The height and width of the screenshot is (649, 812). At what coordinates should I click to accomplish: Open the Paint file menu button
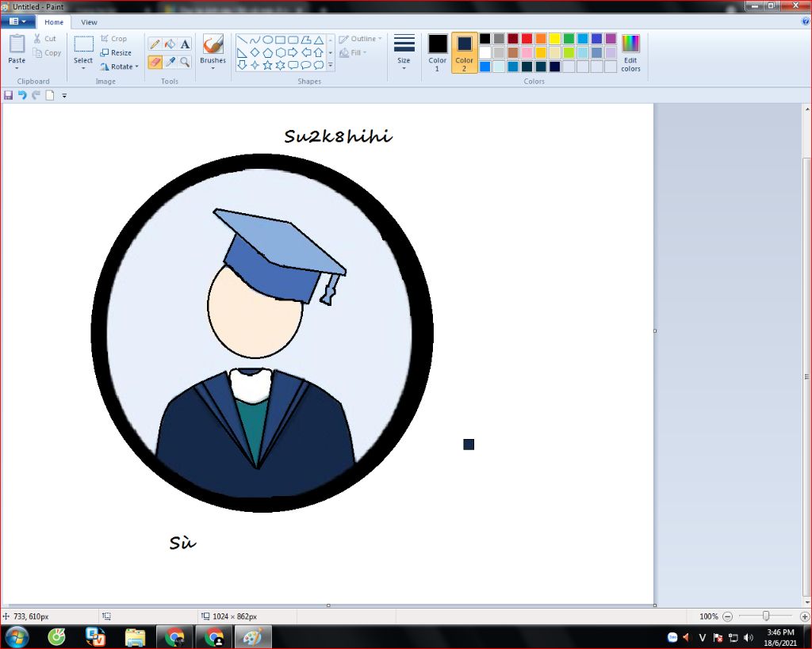(x=18, y=21)
